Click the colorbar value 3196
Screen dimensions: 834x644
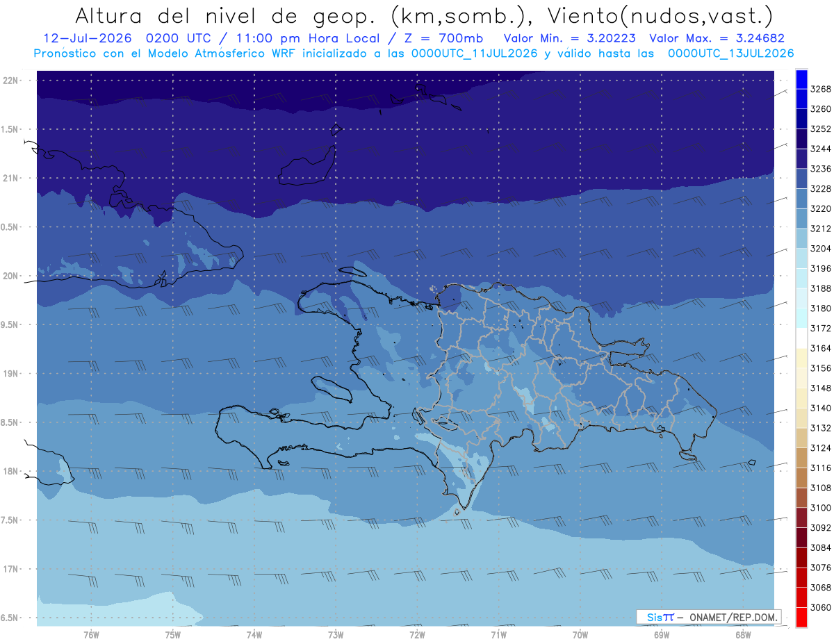pos(821,268)
